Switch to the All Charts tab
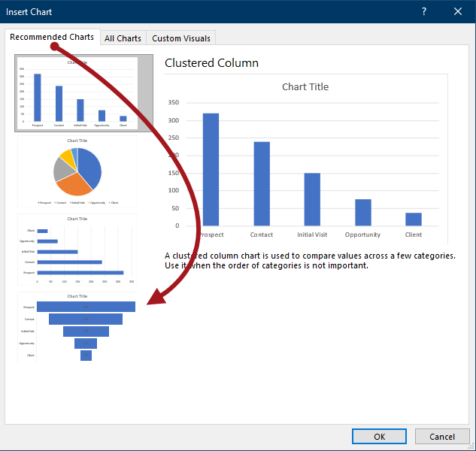476x451 pixels. pos(123,38)
